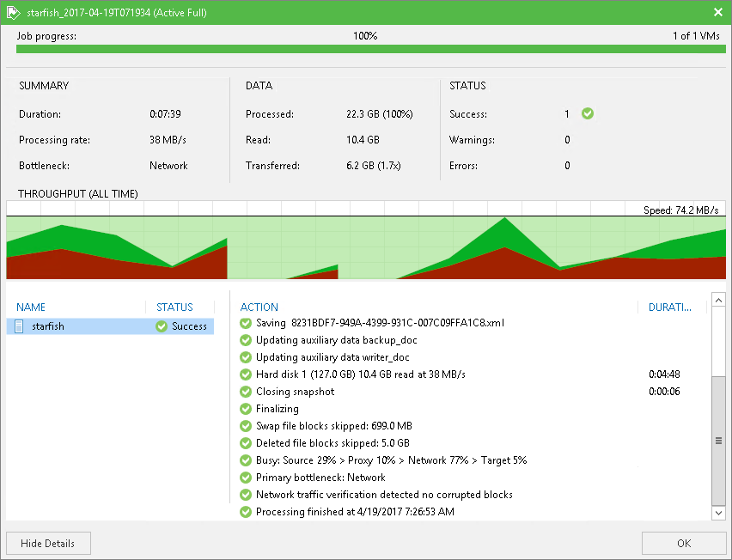Click the THROUGHPUT (ALL TIME) heading
This screenshot has width=732, height=560.
tap(78, 193)
